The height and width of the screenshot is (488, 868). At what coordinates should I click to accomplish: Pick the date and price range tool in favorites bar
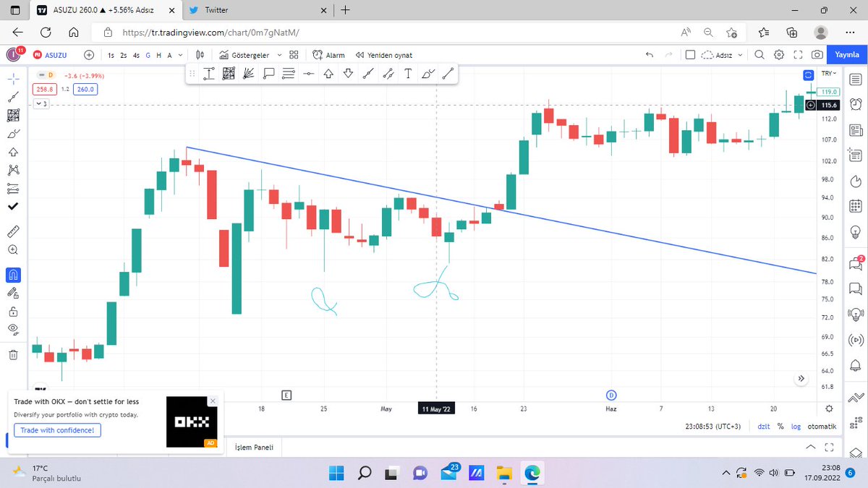click(x=209, y=73)
